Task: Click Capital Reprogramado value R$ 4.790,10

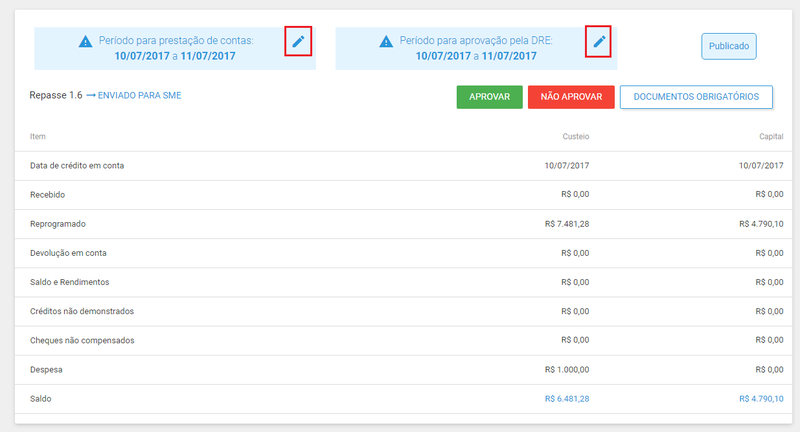Action: (x=761, y=224)
